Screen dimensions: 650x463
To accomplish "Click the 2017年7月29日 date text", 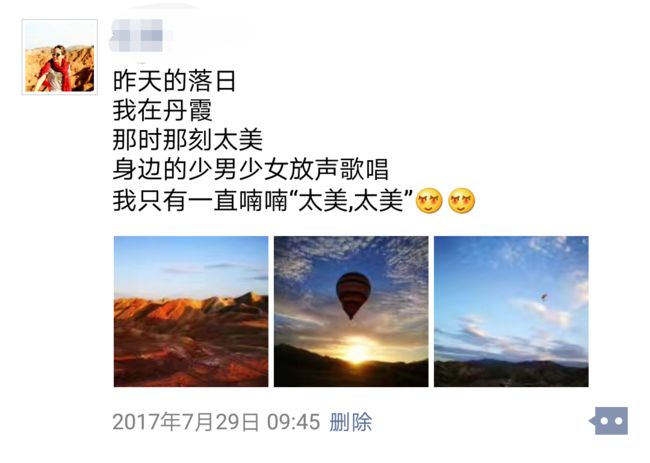I will coord(186,422).
